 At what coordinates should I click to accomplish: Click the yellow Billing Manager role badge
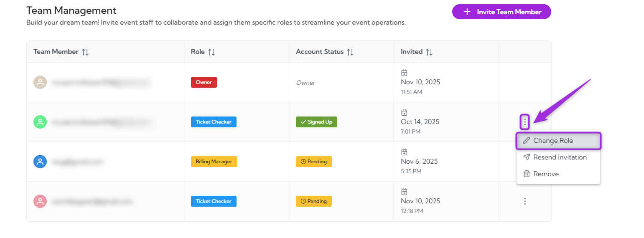tap(214, 162)
